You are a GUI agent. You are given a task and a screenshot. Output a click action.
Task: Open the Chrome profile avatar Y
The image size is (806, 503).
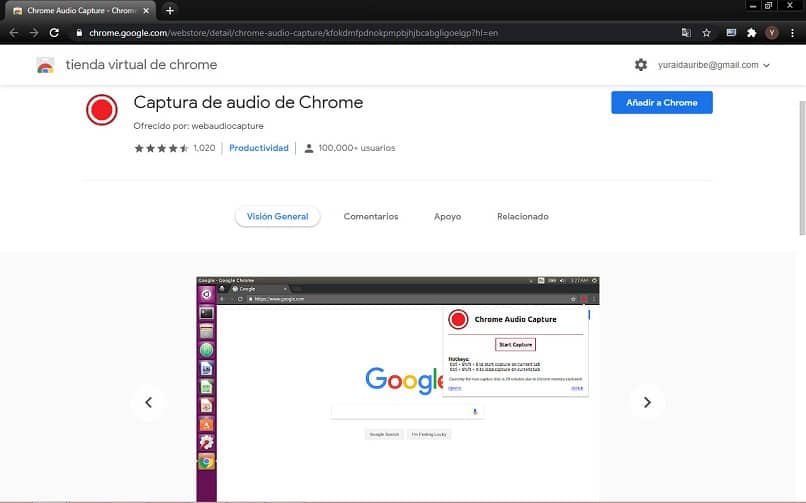[772, 33]
